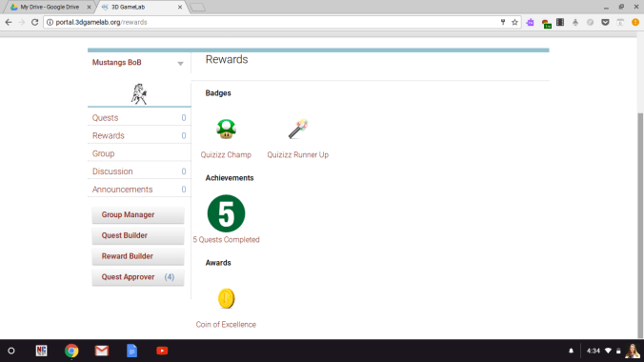Open Rewards in the sidebar
This screenshot has height=362, width=644.
tap(139, 135)
